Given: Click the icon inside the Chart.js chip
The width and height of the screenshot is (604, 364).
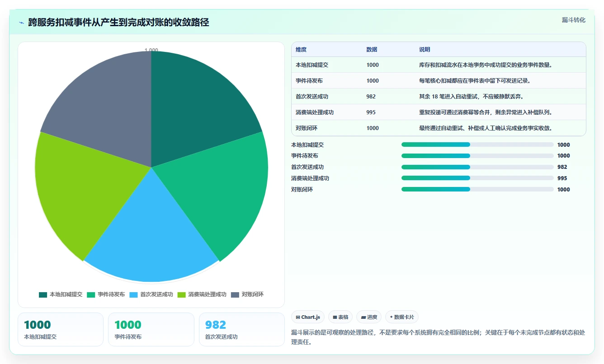Looking at the screenshot, I should (297, 317).
